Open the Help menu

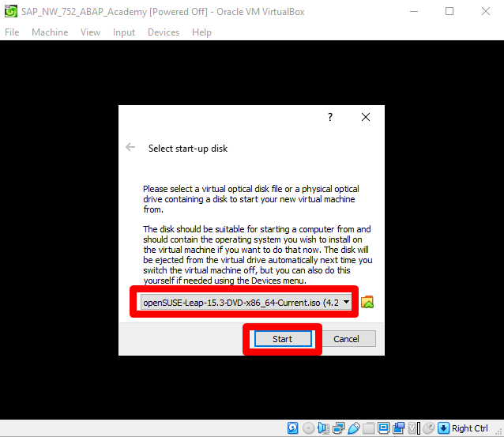[x=201, y=32]
